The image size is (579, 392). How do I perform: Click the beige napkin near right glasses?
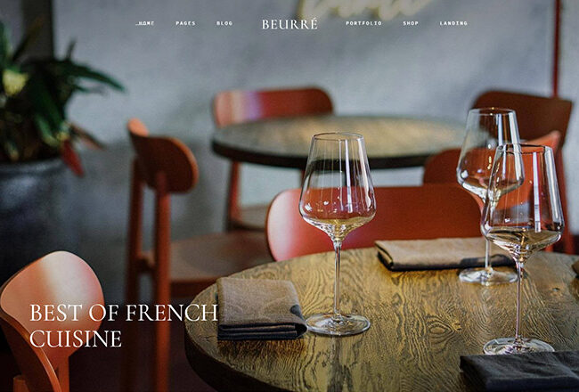click(x=441, y=254)
